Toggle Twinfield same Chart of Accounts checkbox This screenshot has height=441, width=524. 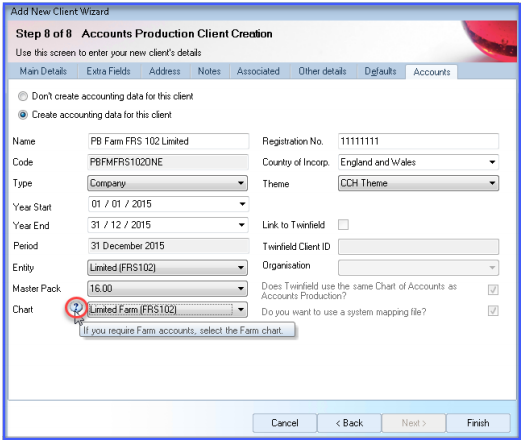pyautogui.click(x=493, y=289)
